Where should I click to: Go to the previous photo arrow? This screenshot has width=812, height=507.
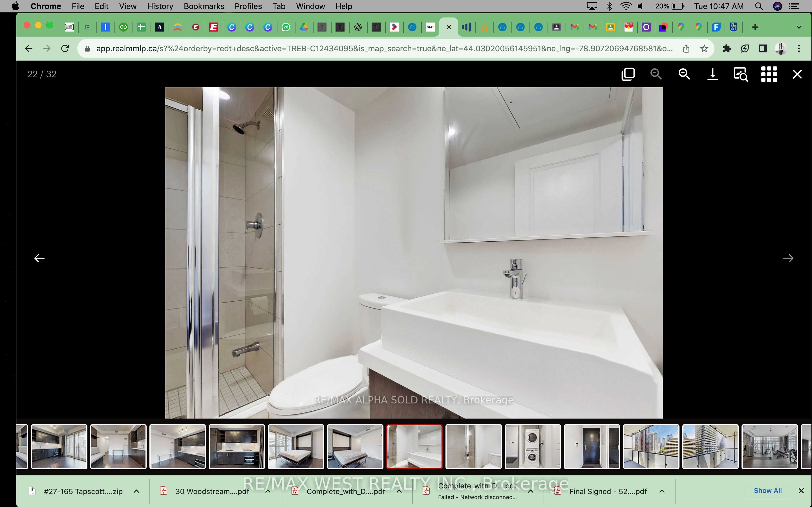tap(39, 258)
